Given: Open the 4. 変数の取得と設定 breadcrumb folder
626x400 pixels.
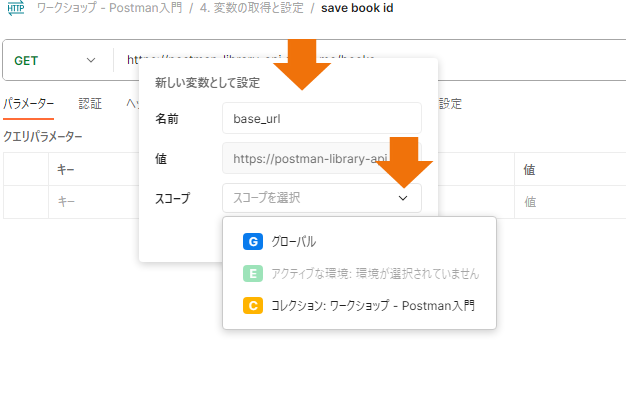Looking at the screenshot, I should click(252, 8).
